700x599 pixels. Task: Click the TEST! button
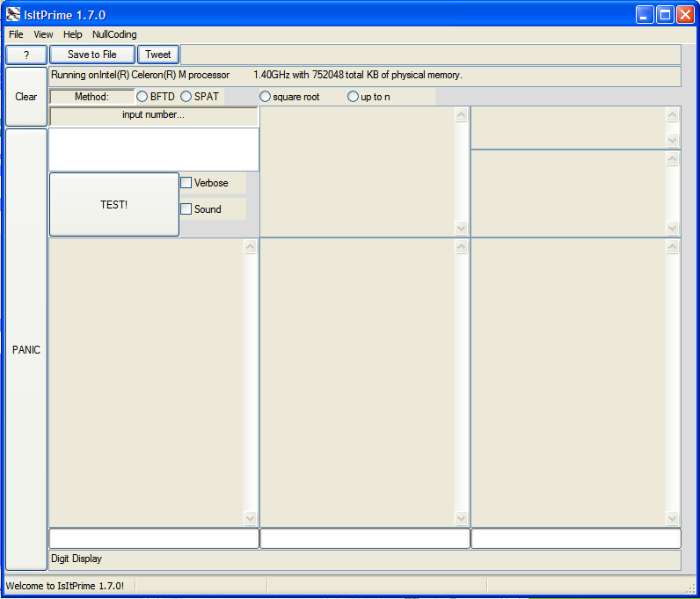pos(113,205)
